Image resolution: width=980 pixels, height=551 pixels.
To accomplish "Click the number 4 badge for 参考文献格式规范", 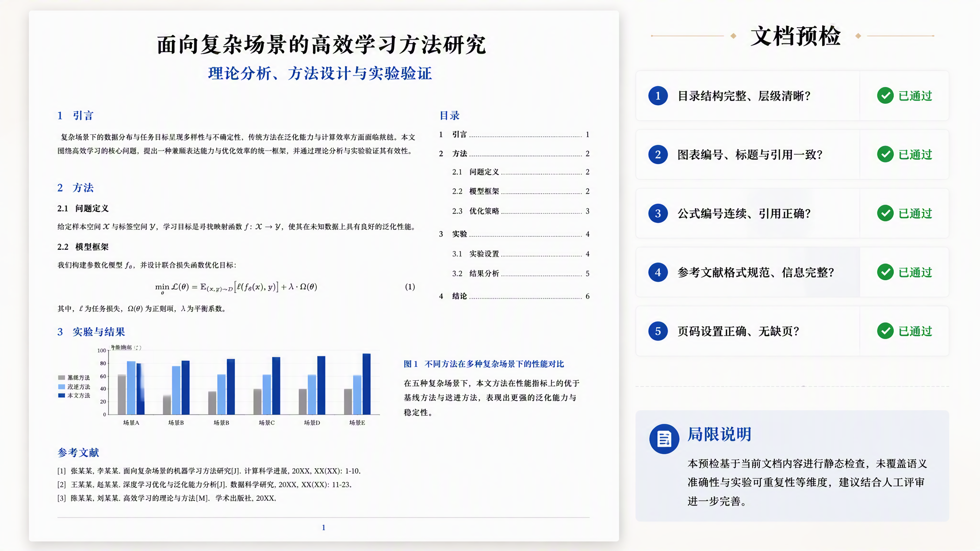I will (x=658, y=272).
